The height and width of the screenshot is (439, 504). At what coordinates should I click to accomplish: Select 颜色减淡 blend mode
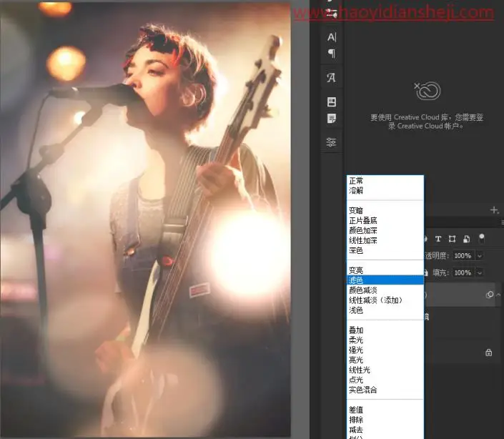pos(385,290)
